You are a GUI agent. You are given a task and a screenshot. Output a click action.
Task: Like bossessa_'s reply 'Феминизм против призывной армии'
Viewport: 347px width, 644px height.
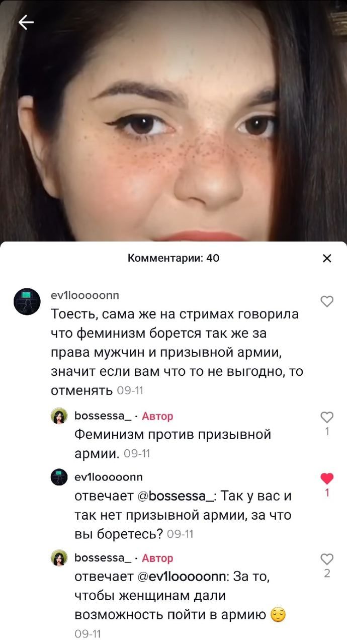point(327,417)
